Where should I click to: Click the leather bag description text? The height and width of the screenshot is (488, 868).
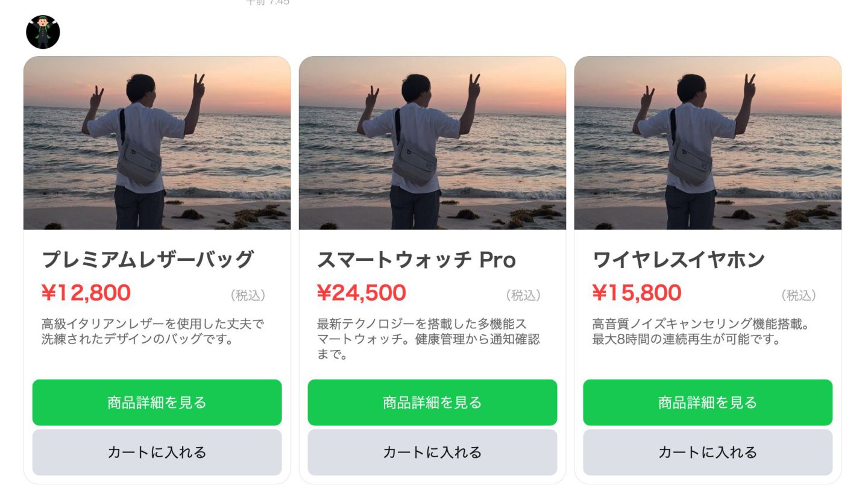(x=153, y=331)
